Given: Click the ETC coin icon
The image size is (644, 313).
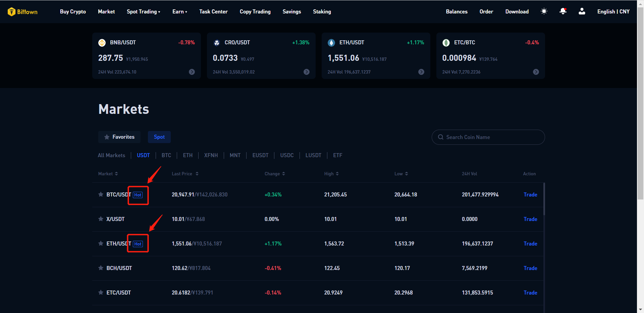Looking at the screenshot, I should click(x=446, y=43).
